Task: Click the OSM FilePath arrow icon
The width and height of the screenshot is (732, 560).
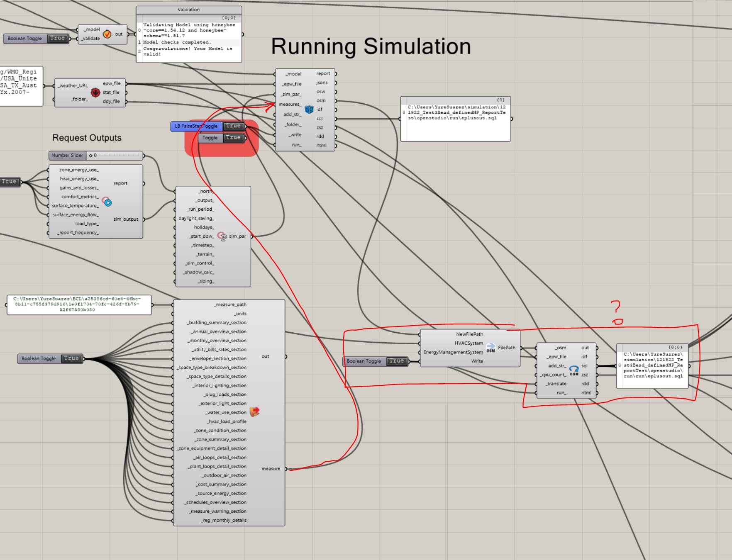Action: coord(490,348)
